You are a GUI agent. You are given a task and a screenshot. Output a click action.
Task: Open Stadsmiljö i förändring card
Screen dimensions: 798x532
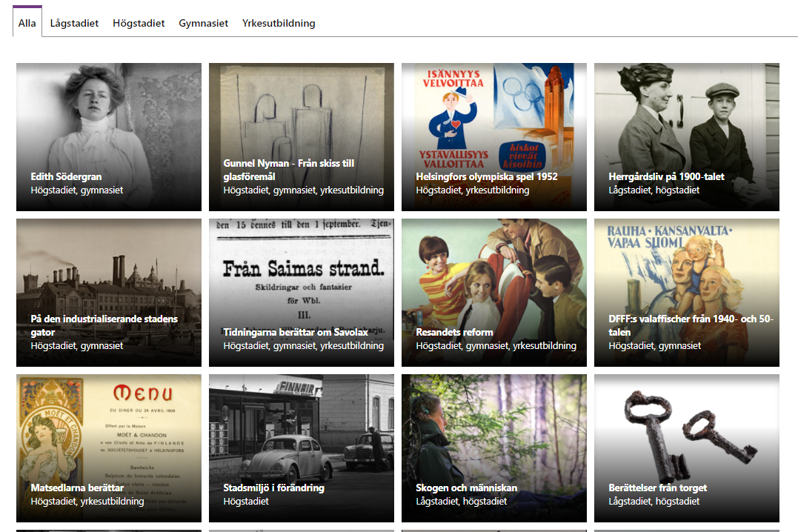pos(302,448)
